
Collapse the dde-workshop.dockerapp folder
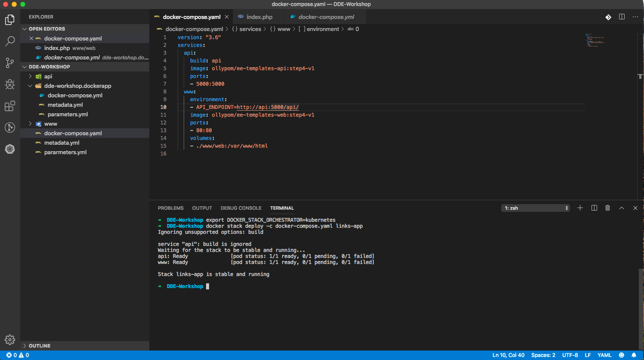pos(30,86)
